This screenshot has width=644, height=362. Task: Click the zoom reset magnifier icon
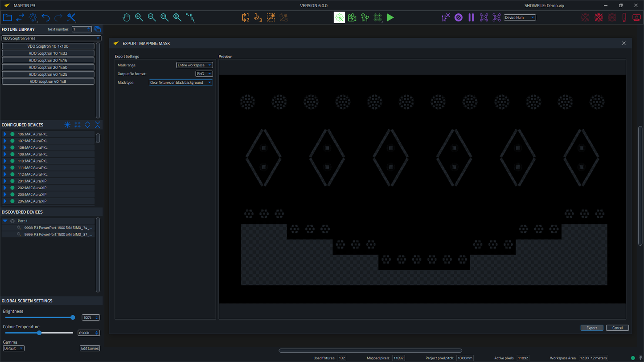[x=177, y=17]
